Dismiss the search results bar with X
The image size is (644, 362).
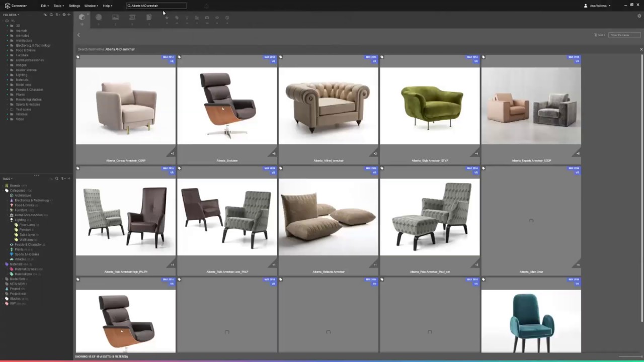(641, 49)
